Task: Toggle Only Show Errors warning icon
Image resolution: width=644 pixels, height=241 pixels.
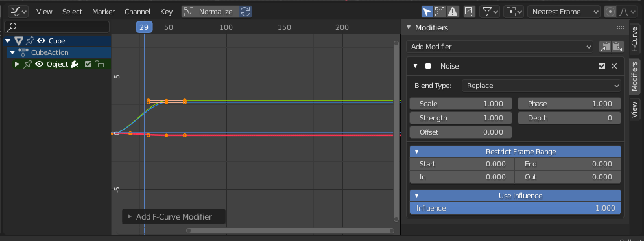Action: tap(453, 12)
